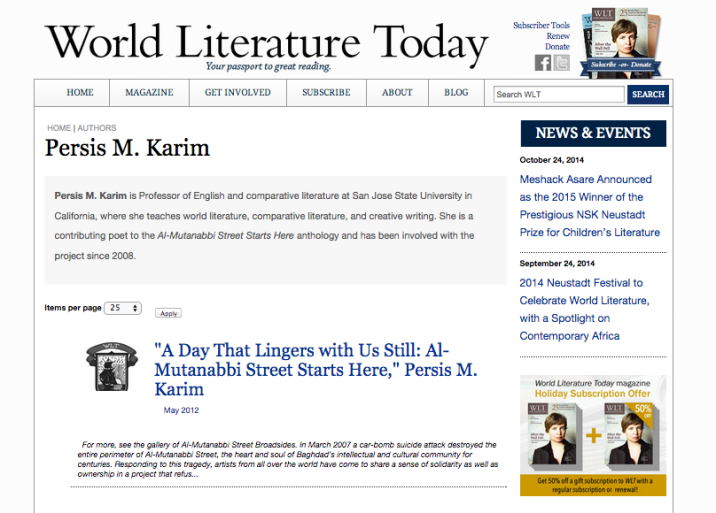Click the "Your passport to great reading." tagline
The width and height of the screenshot is (716, 513).
(x=268, y=67)
